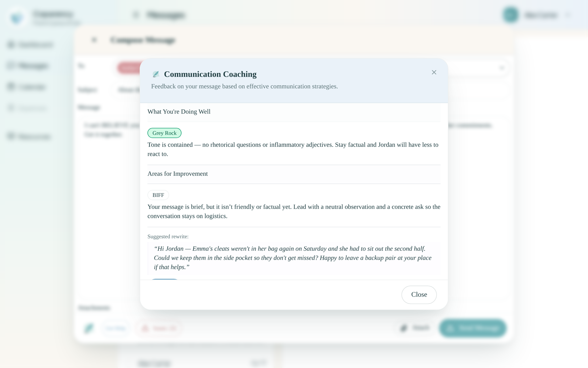Click the search icon next to the Messages header

click(x=136, y=15)
